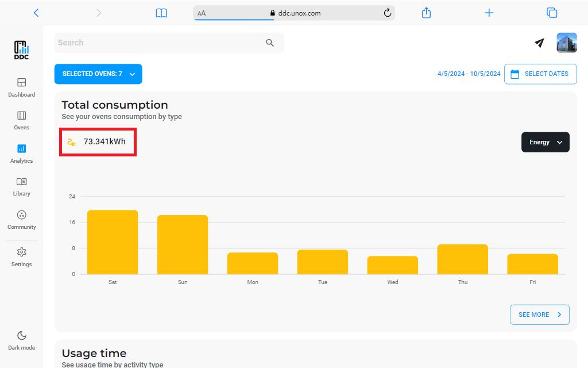This screenshot has width=588, height=368.
Task: Click the Select Dates button
Action: (540, 74)
